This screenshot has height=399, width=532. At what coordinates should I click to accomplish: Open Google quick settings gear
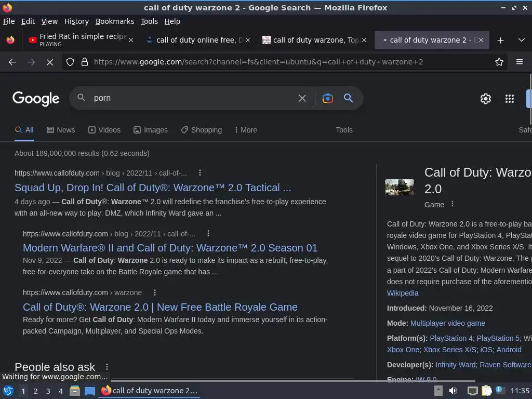point(486,99)
